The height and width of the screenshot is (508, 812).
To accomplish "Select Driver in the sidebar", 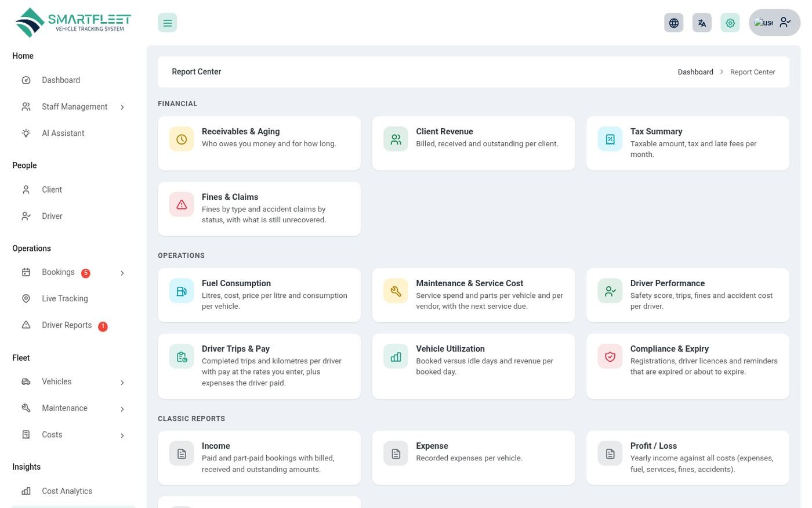I will 73,216.
